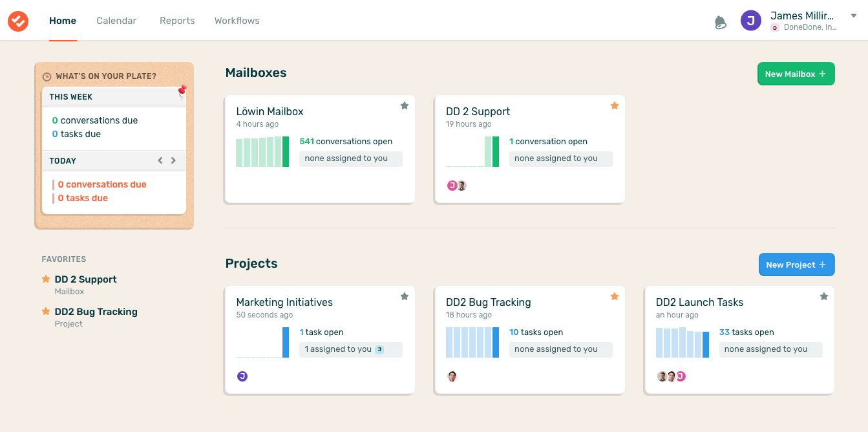Screen dimensions: 868x432
Task: Expand the account dropdown arrow
Action: (x=853, y=16)
